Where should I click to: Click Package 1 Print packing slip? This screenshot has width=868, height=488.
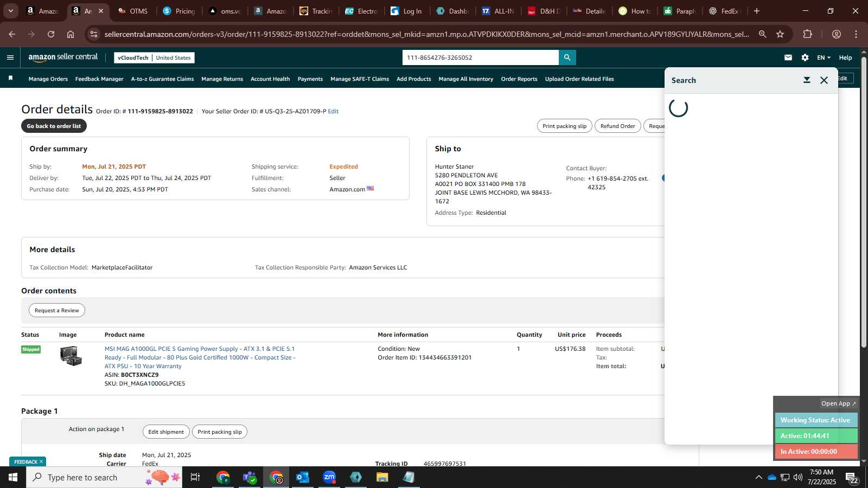coord(220,432)
